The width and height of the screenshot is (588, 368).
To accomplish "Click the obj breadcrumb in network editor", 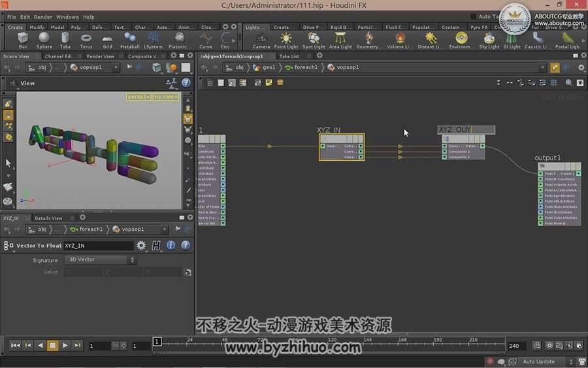I will point(235,67).
